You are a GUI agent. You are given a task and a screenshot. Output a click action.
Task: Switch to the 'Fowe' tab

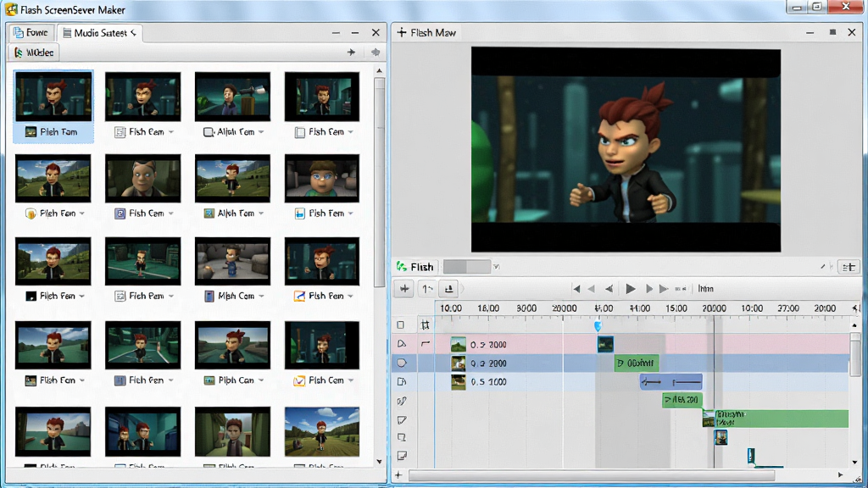tap(31, 33)
